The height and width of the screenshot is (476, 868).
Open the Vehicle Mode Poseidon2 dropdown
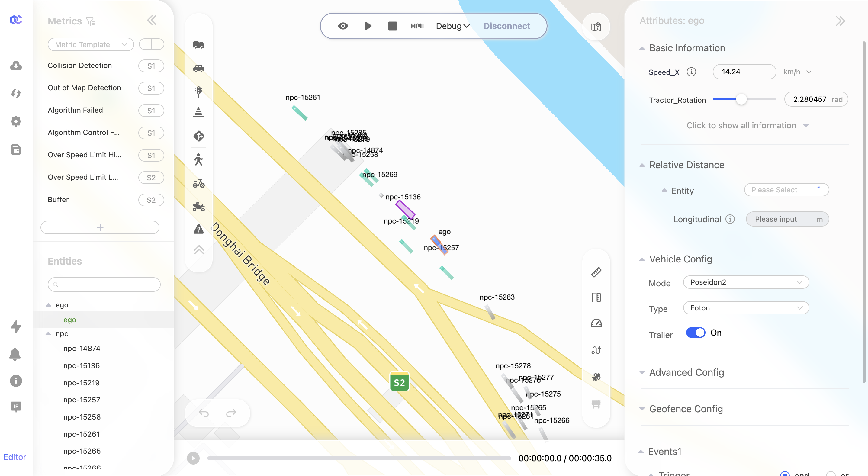(x=745, y=282)
